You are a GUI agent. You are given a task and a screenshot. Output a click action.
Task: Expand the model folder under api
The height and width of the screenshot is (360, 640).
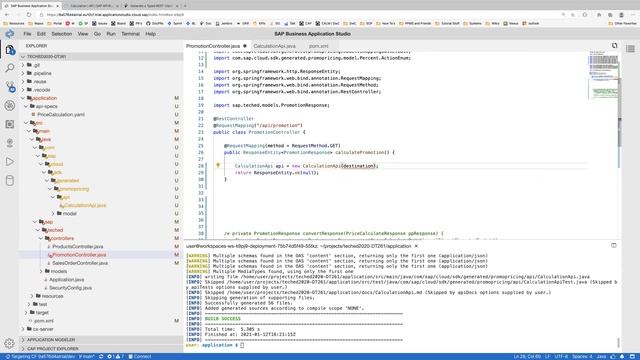(x=53, y=213)
